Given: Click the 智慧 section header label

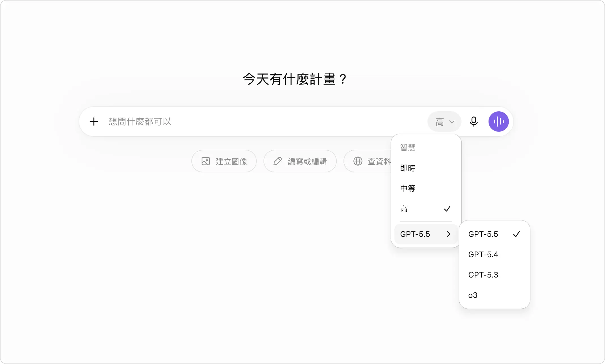Looking at the screenshot, I should coord(408,148).
